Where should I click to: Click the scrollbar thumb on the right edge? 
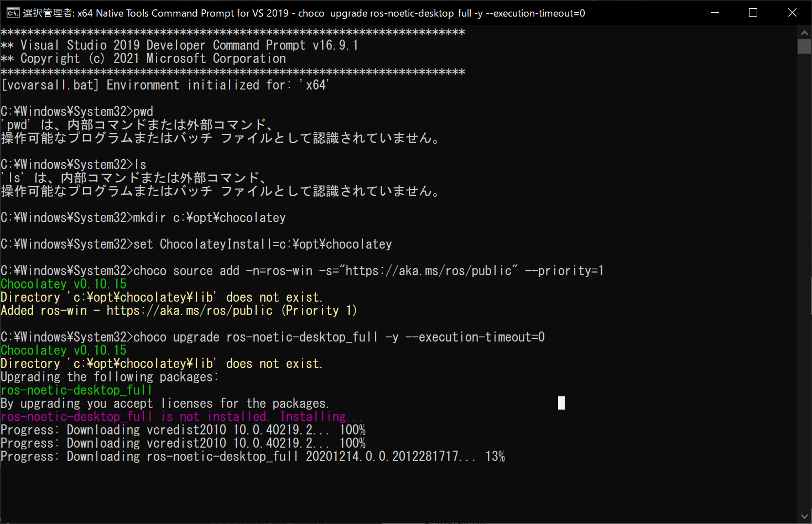(804, 46)
